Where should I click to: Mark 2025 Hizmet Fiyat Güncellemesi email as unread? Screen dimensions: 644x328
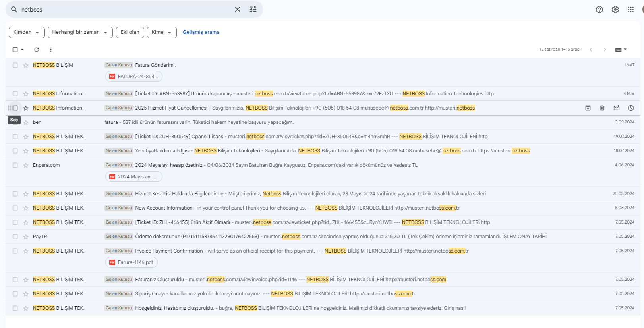pyautogui.click(x=617, y=108)
